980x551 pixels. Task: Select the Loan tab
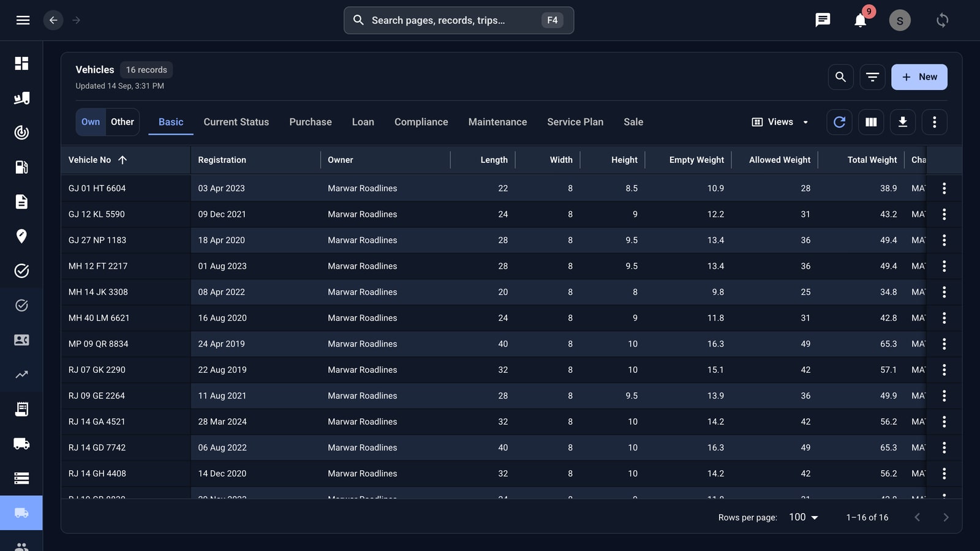tap(363, 122)
